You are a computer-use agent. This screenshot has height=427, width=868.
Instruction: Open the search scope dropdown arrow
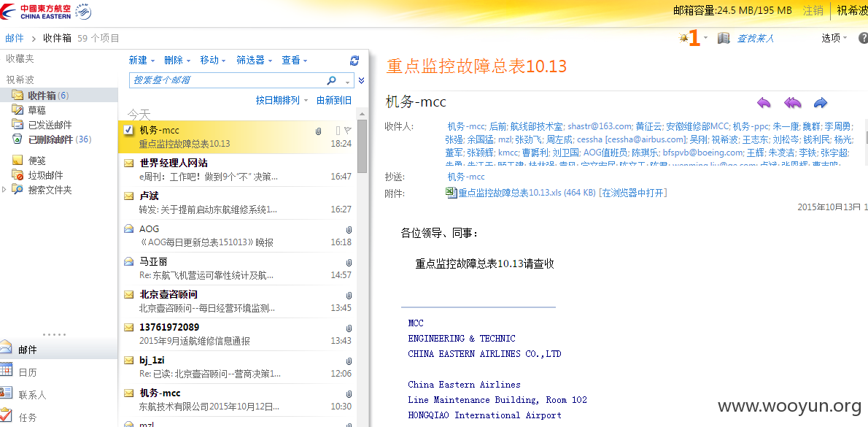click(348, 82)
